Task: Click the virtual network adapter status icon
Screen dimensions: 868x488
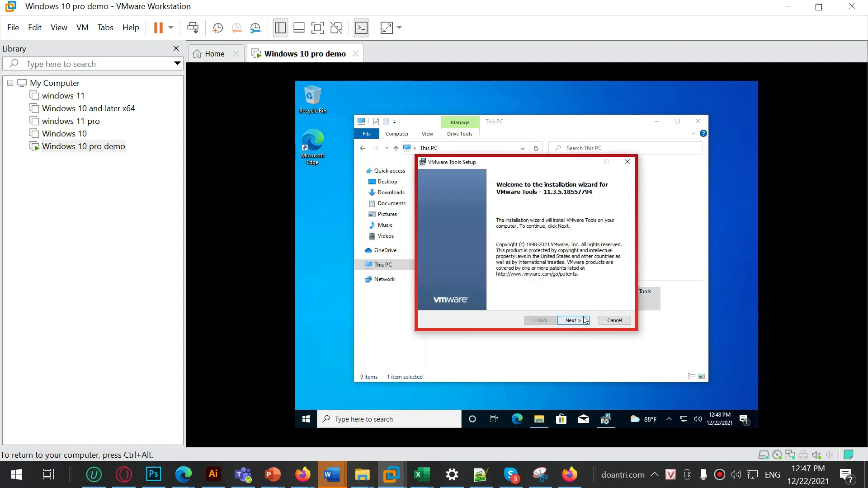Action: 791,455
